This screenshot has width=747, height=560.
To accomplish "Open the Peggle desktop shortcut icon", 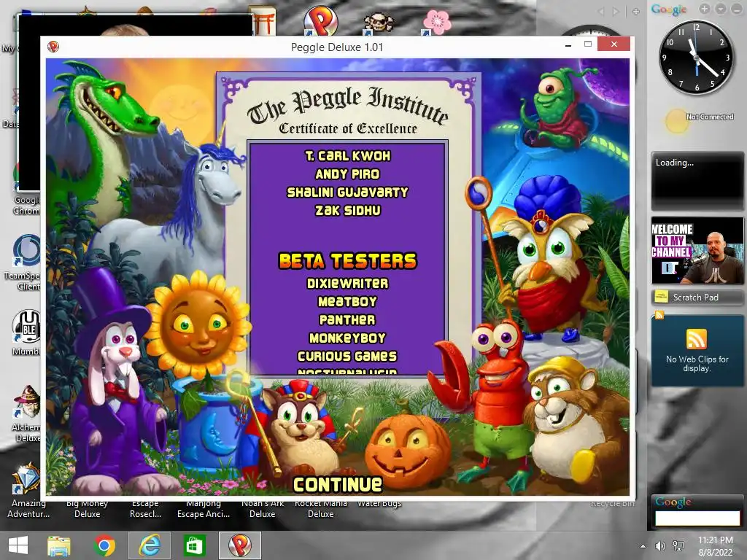I will [x=321, y=21].
